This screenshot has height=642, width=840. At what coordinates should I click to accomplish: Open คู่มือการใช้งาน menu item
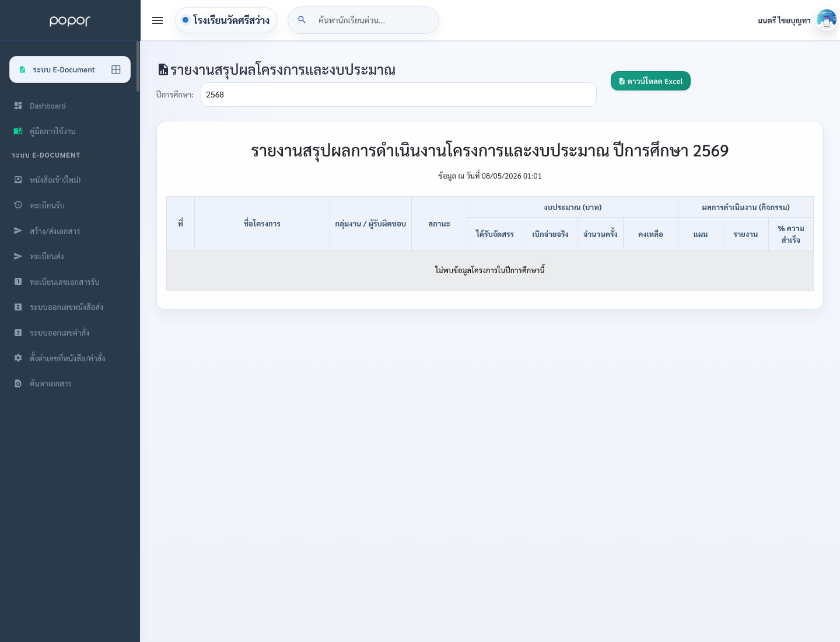[x=70, y=131]
